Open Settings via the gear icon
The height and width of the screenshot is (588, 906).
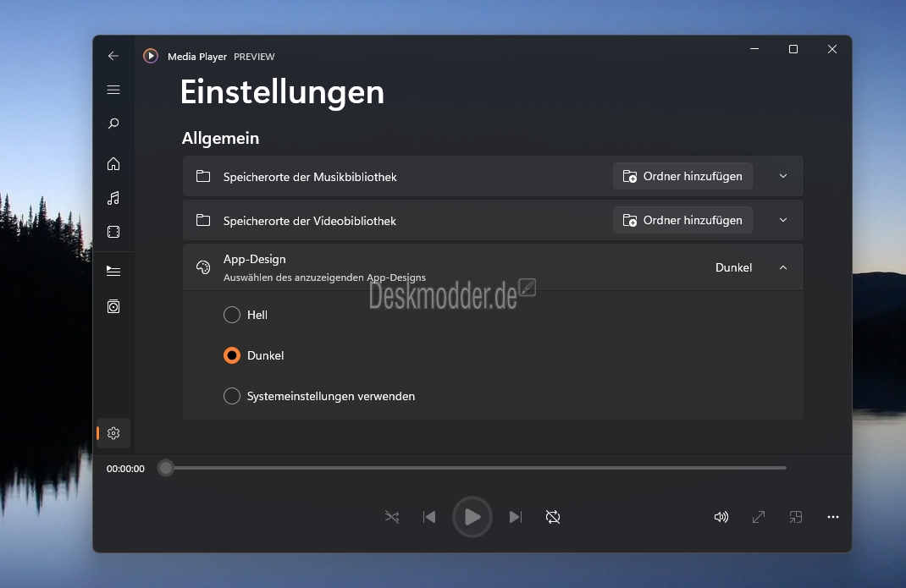tap(113, 432)
